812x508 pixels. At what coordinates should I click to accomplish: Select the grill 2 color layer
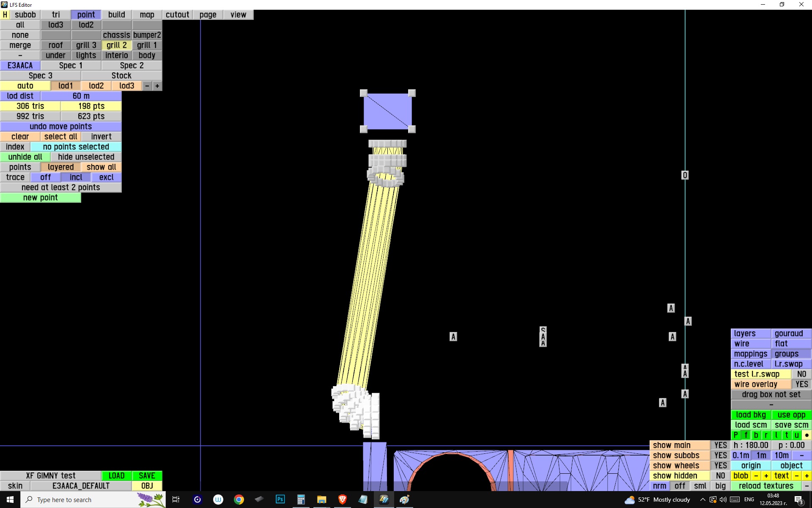116,45
